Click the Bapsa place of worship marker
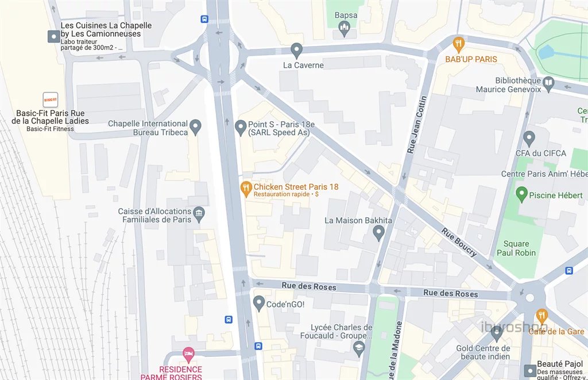Image resolution: width=588 pixels, height=380 pixels. pos(345,29)
